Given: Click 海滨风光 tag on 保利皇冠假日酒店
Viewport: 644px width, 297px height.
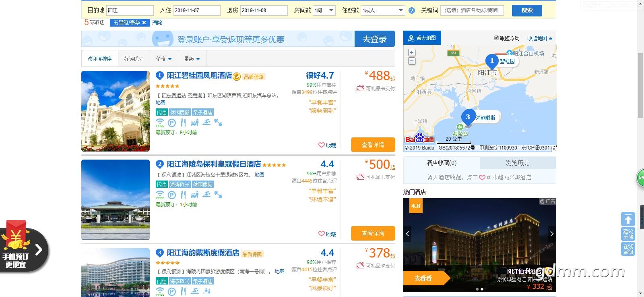Looking at the screenshot, I should pyautogui.click(x=180, y=185).
